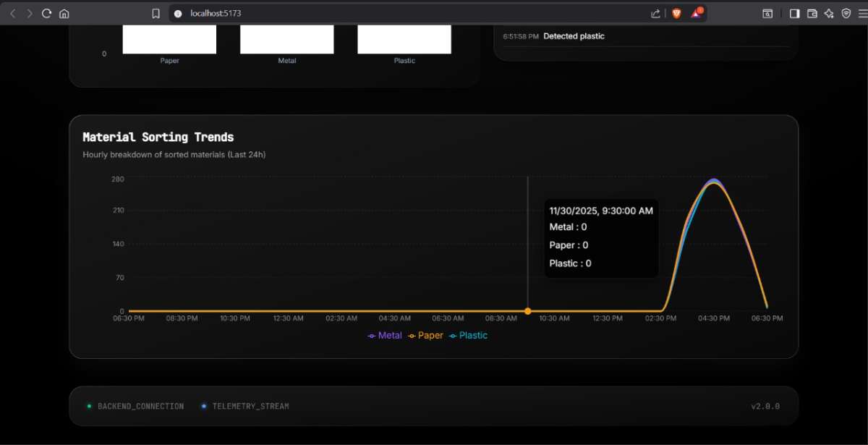Toggle the Paper series in chart legend
This screenshot has height=445, width=868.
(x=425, y=336)
